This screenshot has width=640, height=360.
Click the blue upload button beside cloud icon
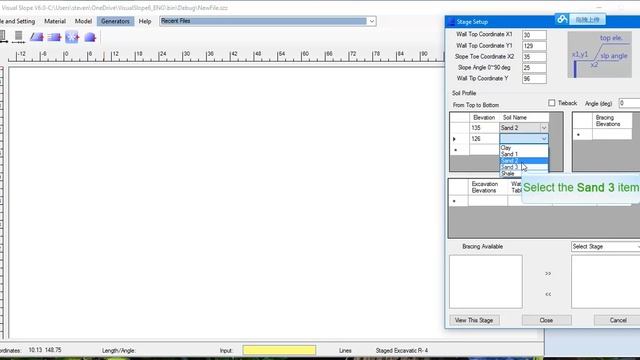(587, 20)
